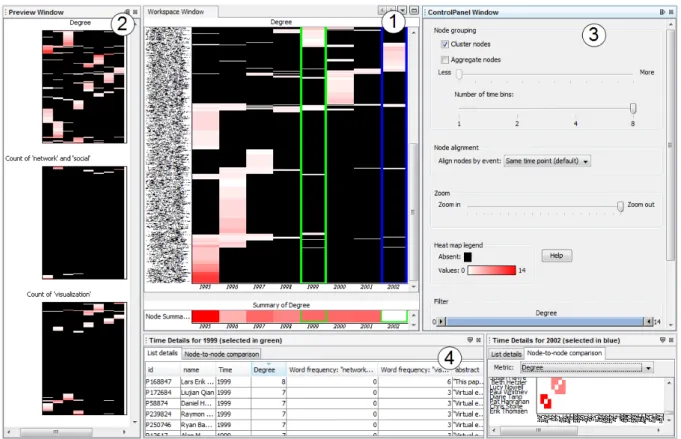681x439 pixels.
Task: Click the ControlPanel scrollbar down arrow
Action: (x=671, y=325)
